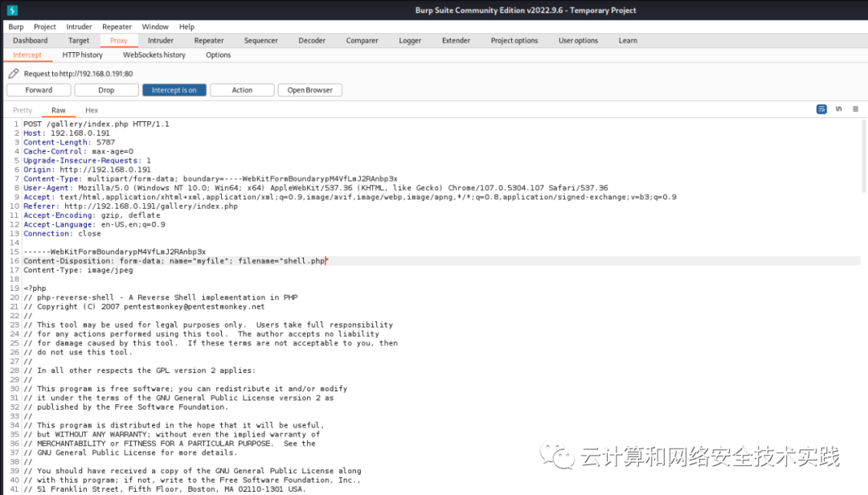The image size is (868, 495).
Task: Switch to the Intruder tool tab
Action: pos(161,40)
